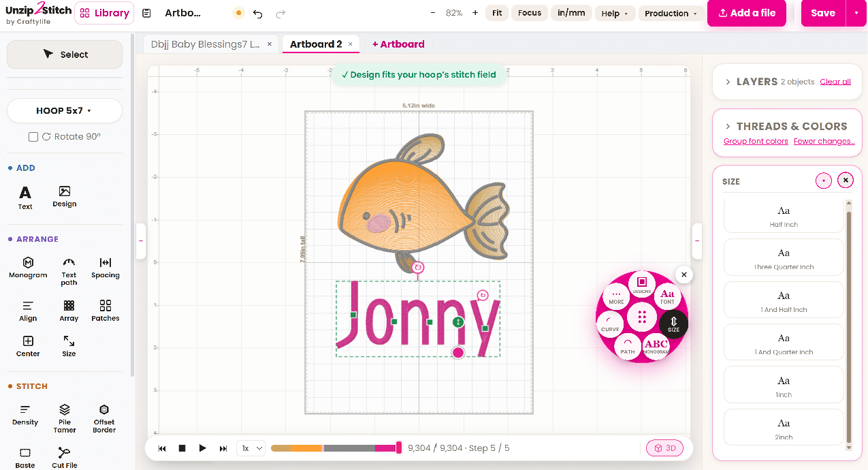Open the Pile Tamer tool
This screenshot has height=470, width=868.
coord(65,418)
